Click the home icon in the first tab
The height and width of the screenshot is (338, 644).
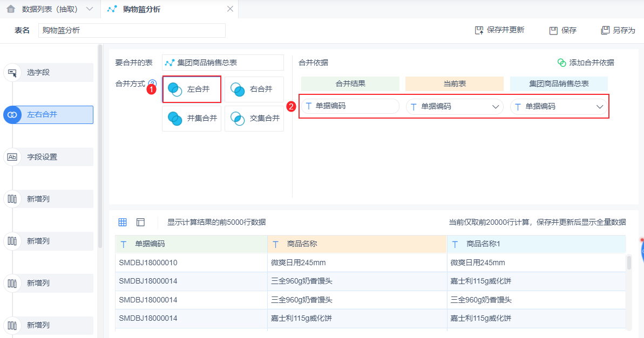[x=11, y=9]
